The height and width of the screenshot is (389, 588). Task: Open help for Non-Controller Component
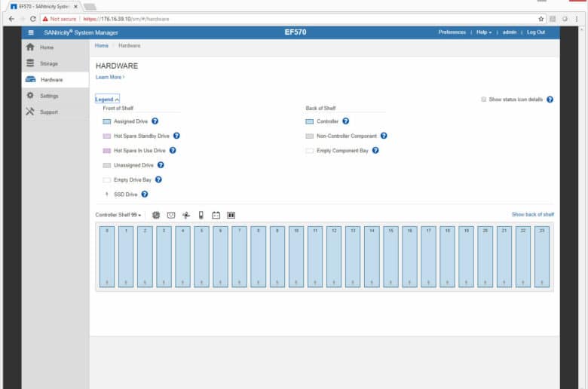coord(384,136)
